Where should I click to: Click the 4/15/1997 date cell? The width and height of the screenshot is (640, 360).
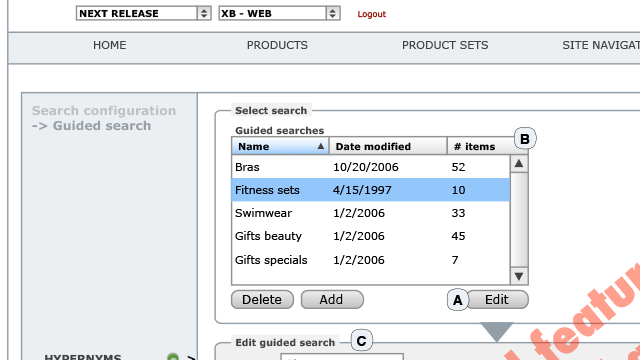point(362,190)
